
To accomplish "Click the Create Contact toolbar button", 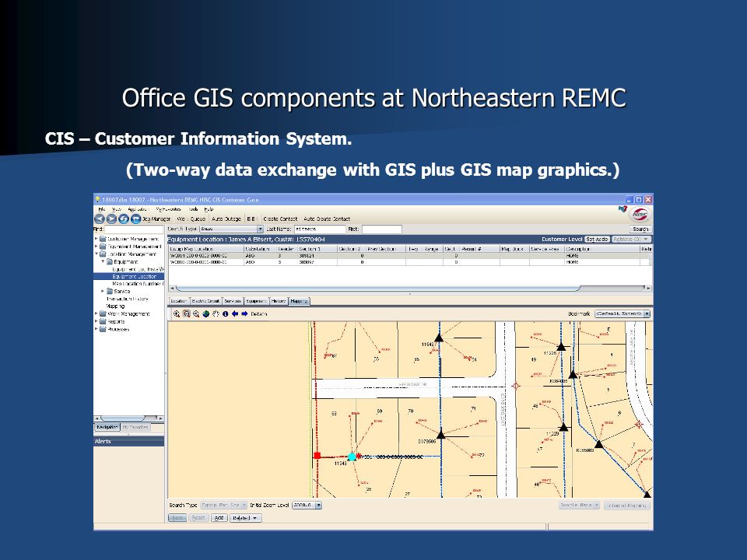I will pos(280,219).
